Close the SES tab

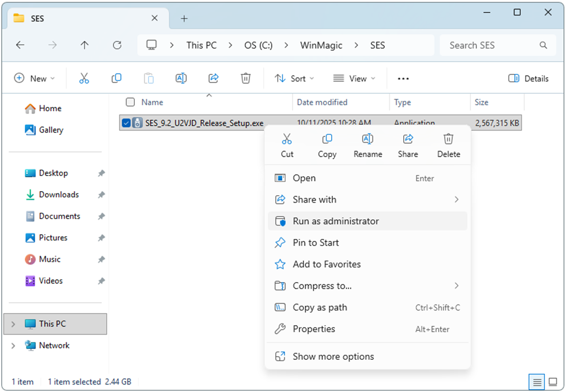[x=154, y=18]
